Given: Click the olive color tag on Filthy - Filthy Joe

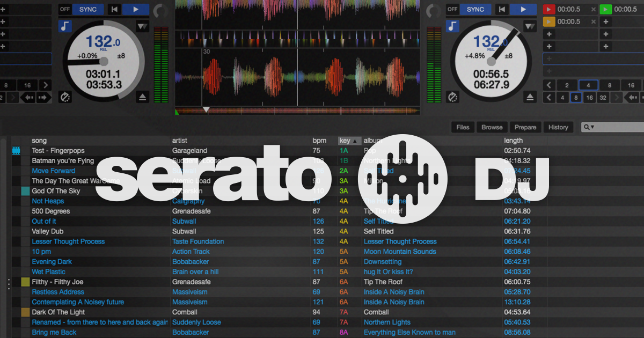Looking at the screenshot, I should tap(25, 282).
